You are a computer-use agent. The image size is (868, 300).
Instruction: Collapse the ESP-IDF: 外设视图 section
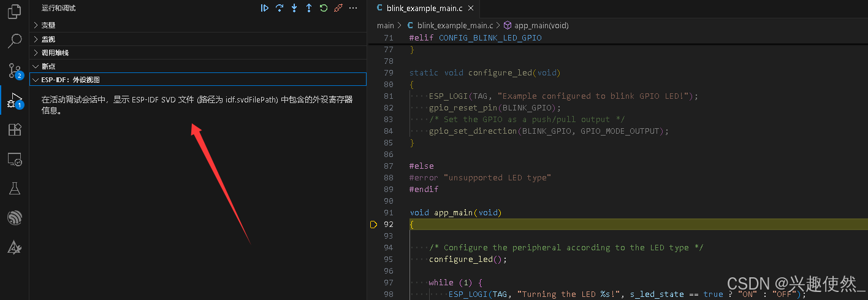[x=198, y=79]
